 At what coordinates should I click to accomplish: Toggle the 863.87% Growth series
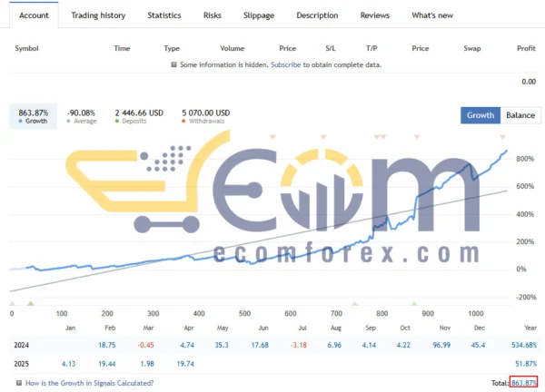coord(34,116)
